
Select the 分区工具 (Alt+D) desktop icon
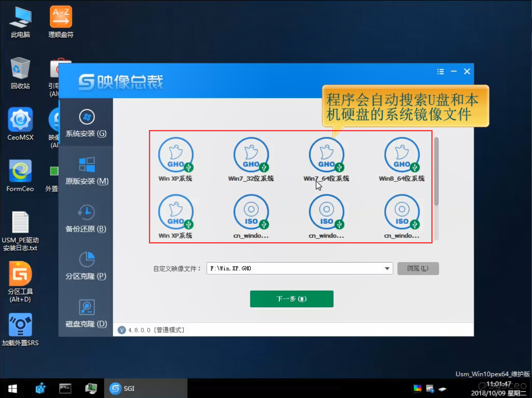pos(20,282)
